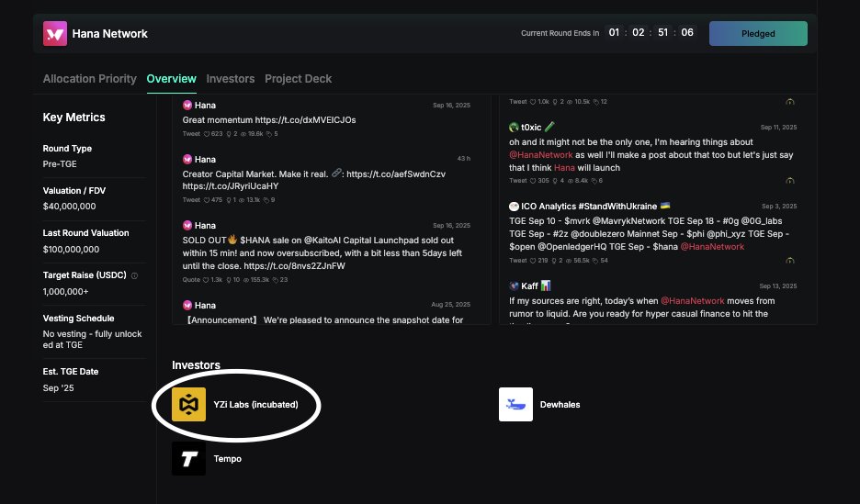Click the Pre-TGE round type value

click(60, 164)
